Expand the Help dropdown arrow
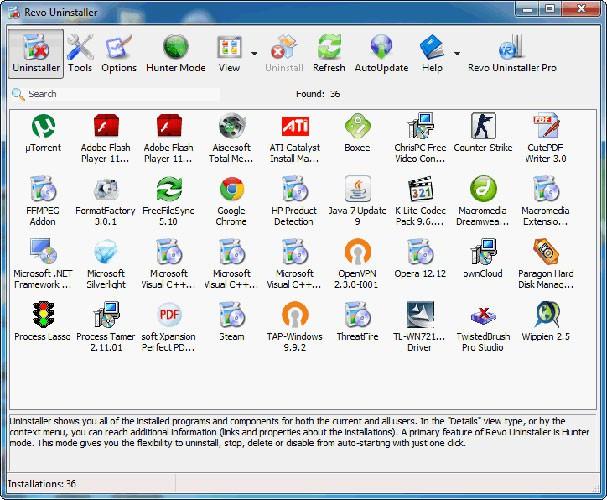The width and height of the screenshot is (607, 500). (x=456, y=53)
